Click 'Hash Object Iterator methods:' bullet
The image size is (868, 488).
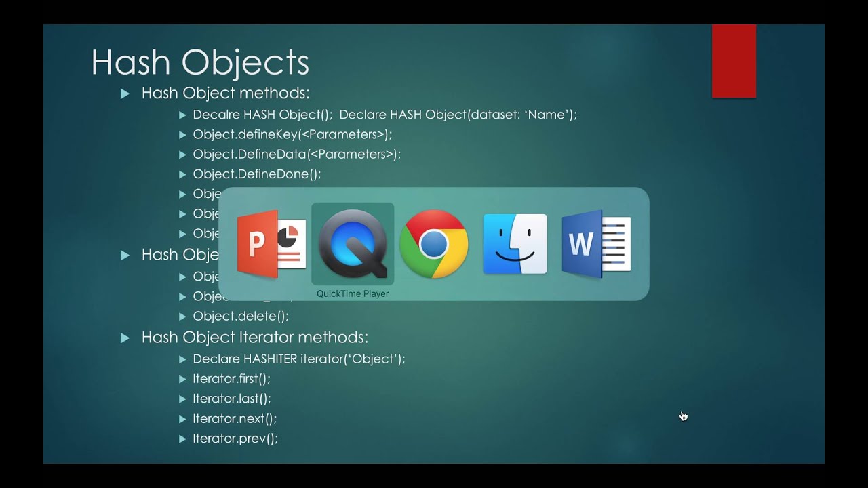pyautogui.click(x=255, y=338)
